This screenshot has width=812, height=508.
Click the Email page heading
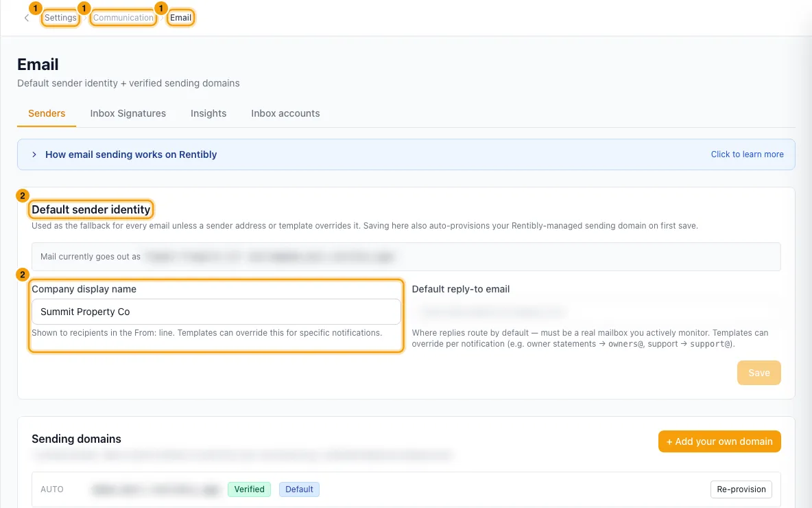pos(38,65)
